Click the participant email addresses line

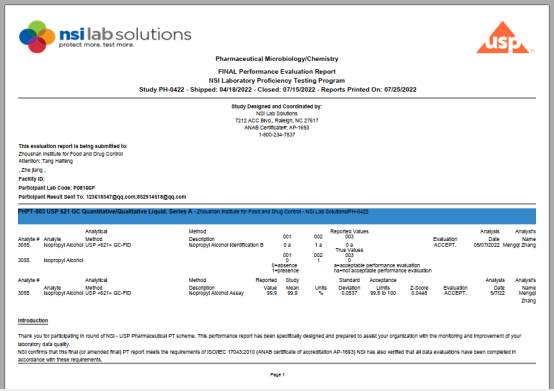coord(102,197)
